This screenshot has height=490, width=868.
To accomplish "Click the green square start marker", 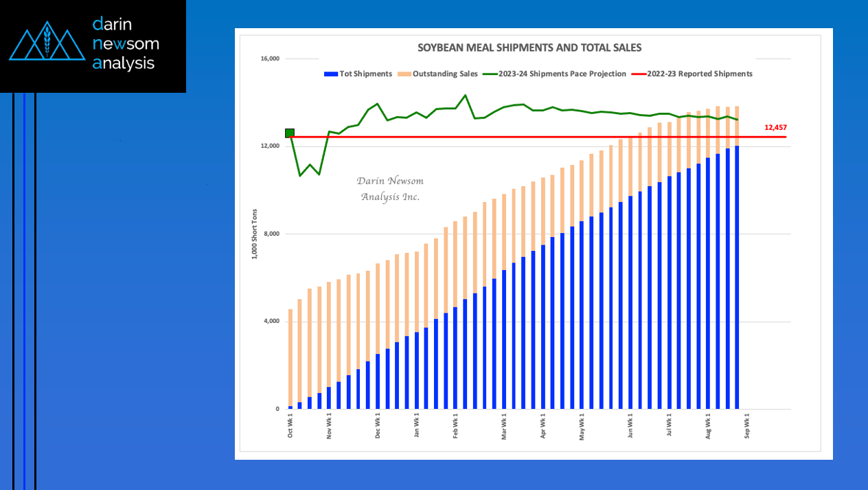I will [x=290, y=133].
